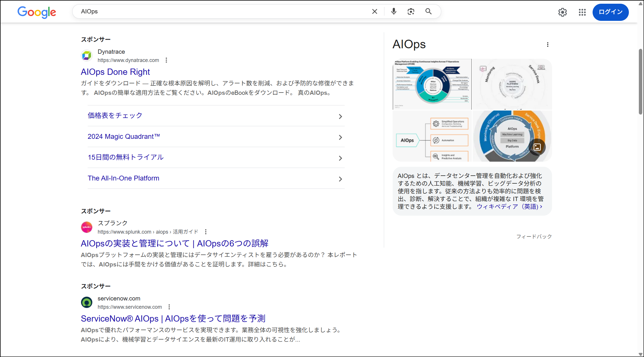Clear the search query with the X
The width and height of the screenshot is (644, 357).
[374, 11]
